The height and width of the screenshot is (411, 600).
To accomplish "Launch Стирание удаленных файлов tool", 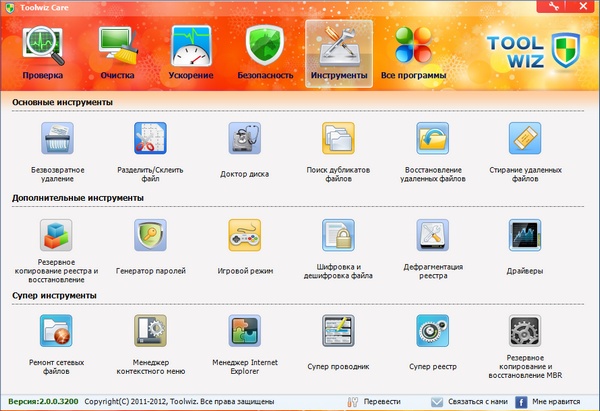I will [525, 139].
